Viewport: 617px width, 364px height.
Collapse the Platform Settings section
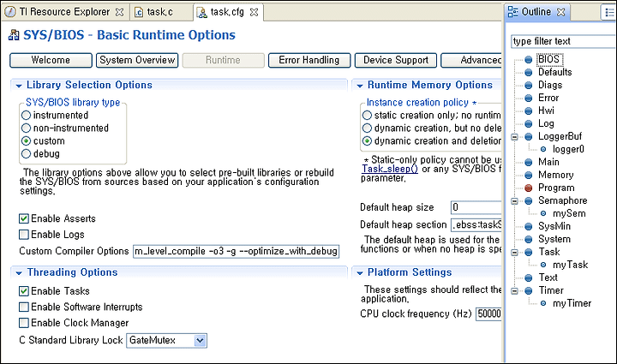[x=360, y=272]
